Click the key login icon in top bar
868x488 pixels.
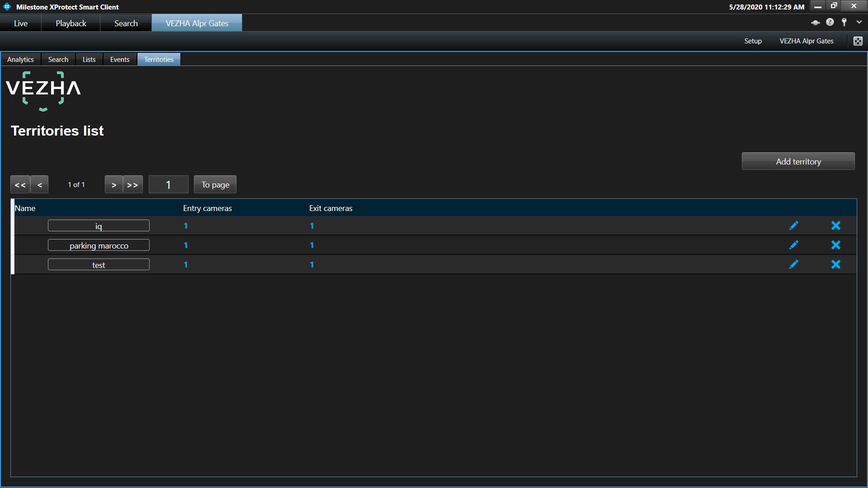[844, 22]
